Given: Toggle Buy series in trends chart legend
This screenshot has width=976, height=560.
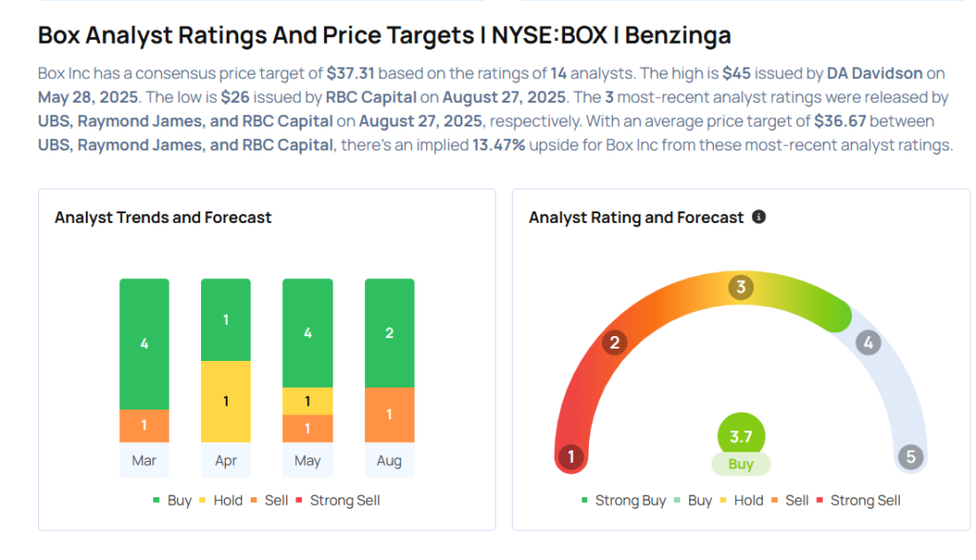Looking at the screenshot, I should [173, 500].
